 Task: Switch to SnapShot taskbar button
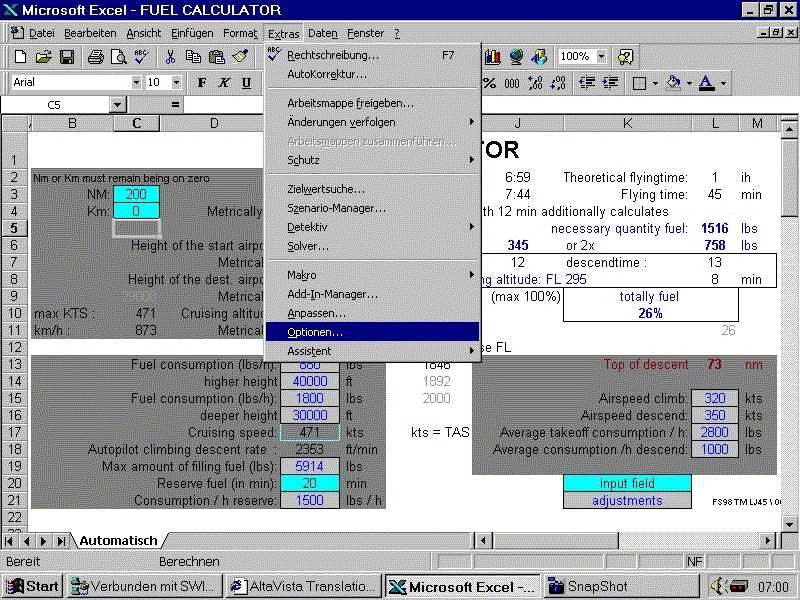click(x=620, y=586)
